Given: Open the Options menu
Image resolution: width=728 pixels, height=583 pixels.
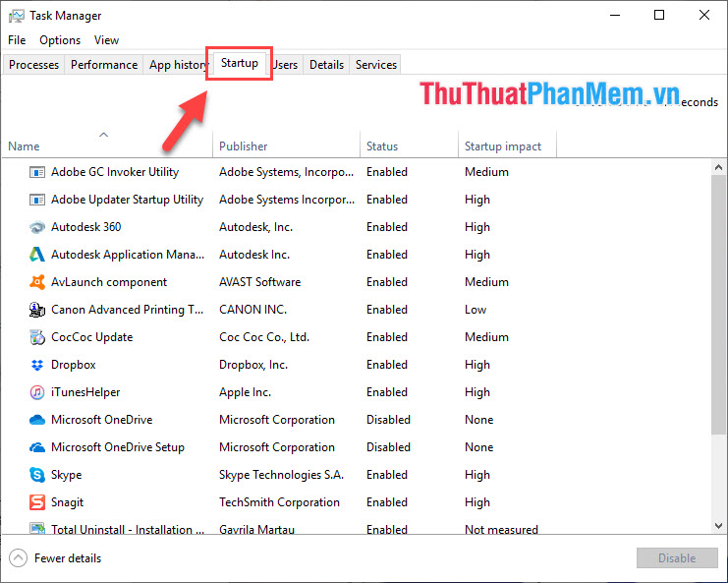Looking at the screenshot, I should [60, 40].
